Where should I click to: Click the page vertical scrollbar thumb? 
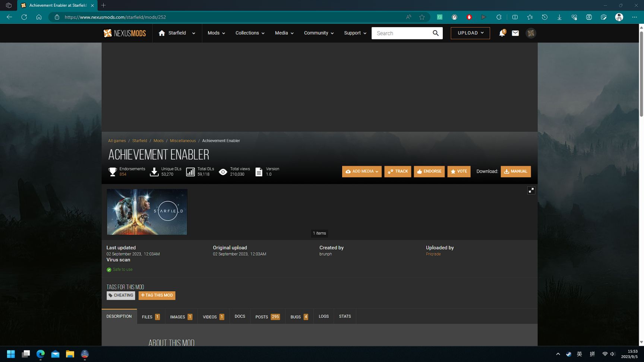pos(641,74)
